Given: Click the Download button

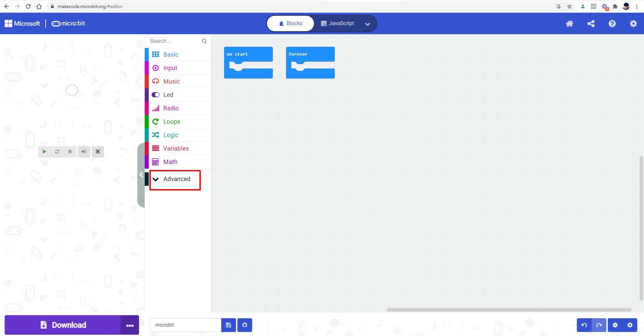Looking at the screenshot, I should [63, 325].
